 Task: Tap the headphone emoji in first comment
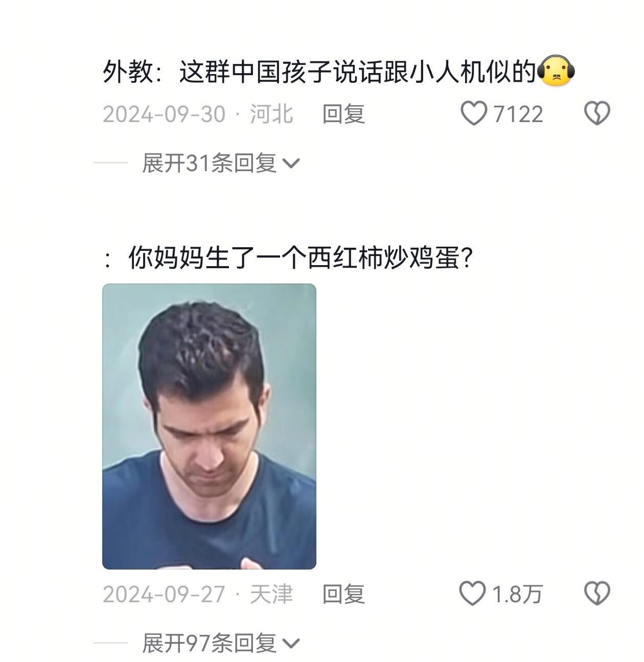[556, 72]
